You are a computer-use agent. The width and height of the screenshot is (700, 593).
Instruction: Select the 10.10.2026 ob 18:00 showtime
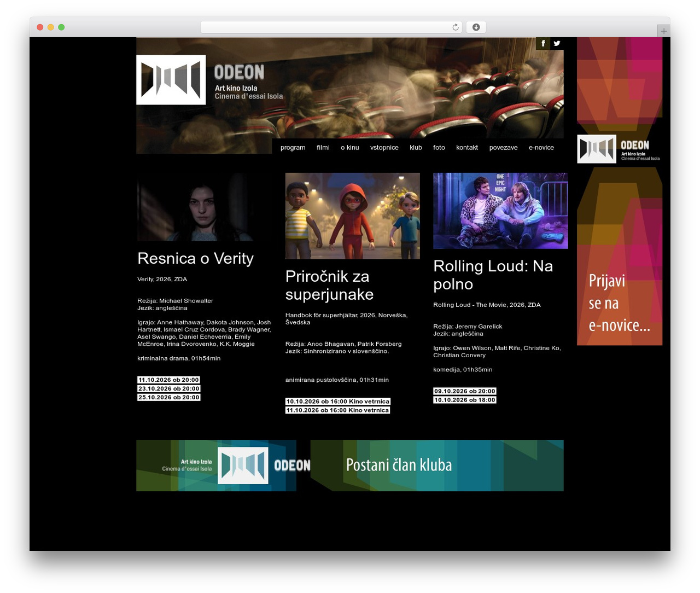pos(465,400)
